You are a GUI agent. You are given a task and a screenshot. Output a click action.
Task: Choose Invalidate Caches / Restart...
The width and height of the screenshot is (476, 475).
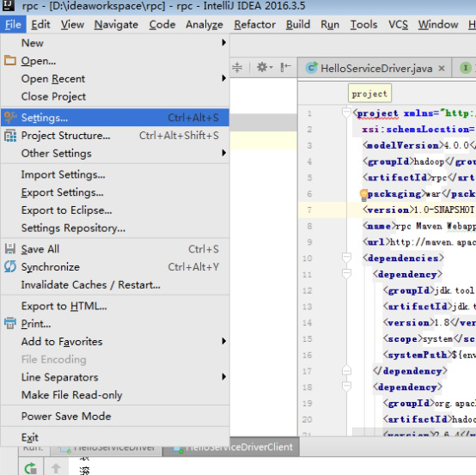pos(115,284)
